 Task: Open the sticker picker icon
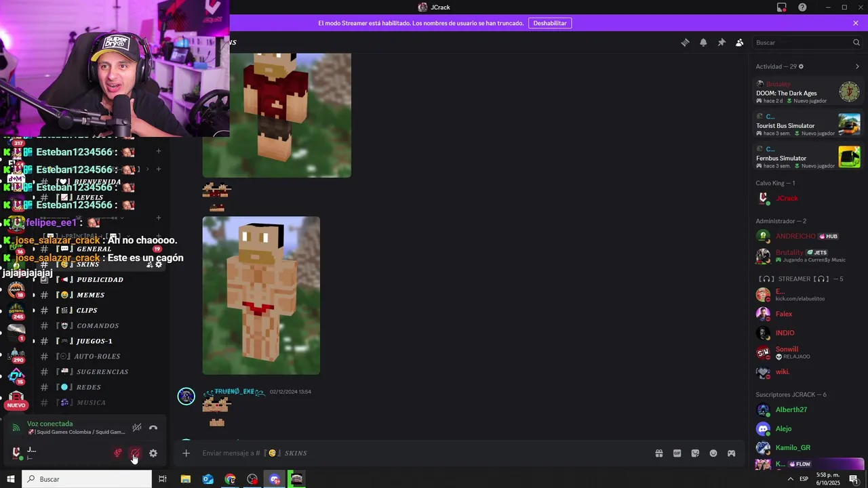click(695, 453)
